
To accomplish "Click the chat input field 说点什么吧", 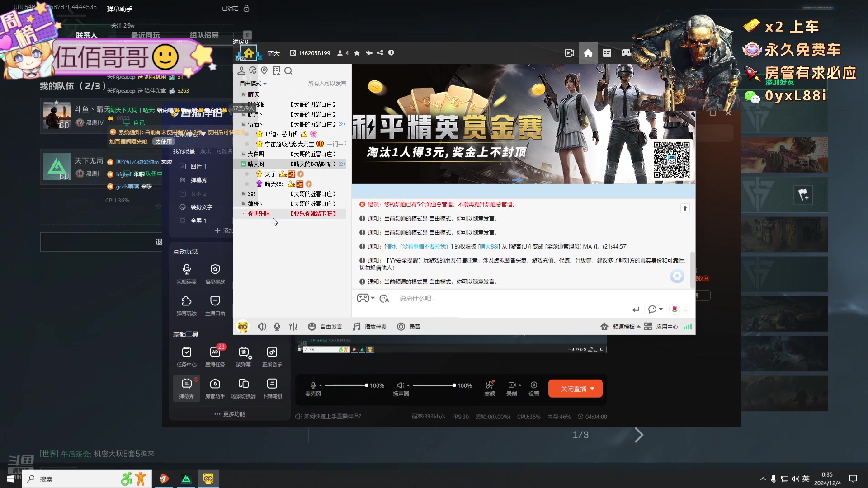I will (515, 298).
